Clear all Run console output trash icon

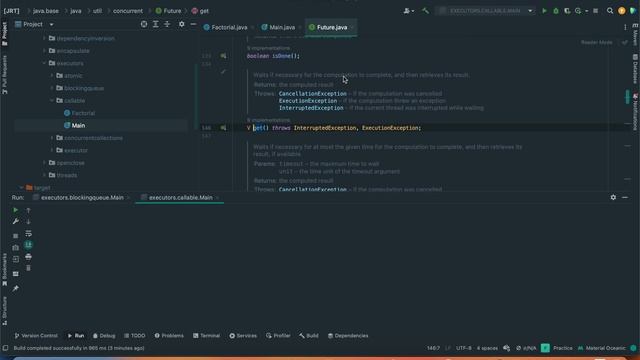[x=28, y=268]
